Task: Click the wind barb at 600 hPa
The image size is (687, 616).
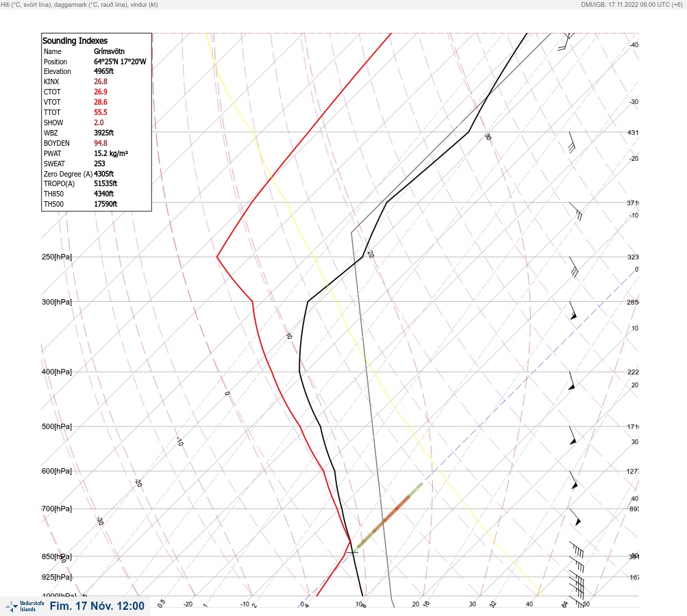Action: 573,480
